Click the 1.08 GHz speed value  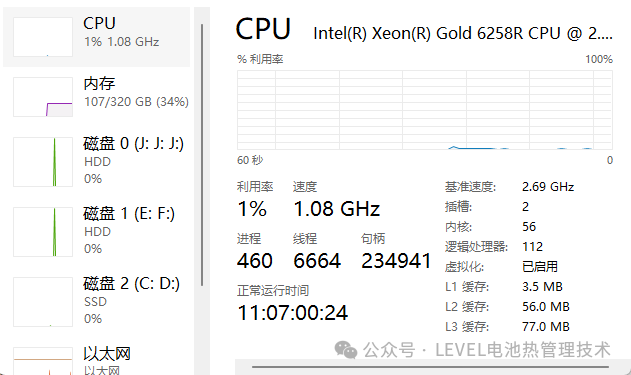coord(336,209)
